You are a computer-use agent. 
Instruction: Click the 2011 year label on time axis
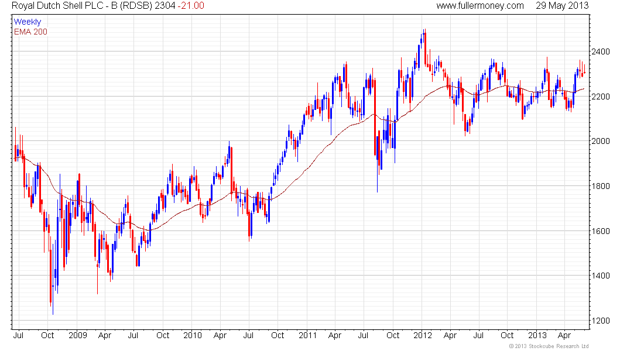click(307, 335)
